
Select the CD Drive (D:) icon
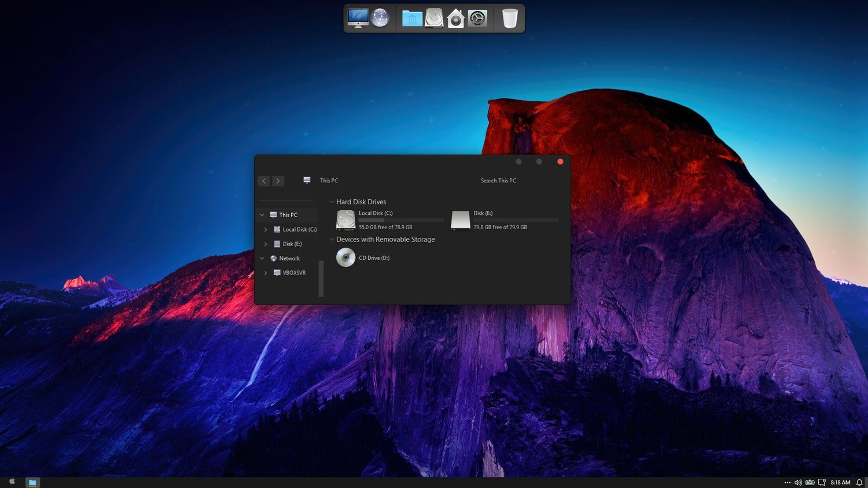pos(346,257)
